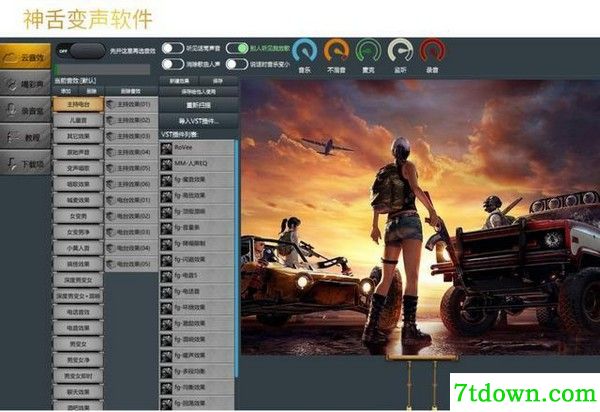Click the 删除音效 delete effect button
The image size is (600, 412).
click(131, 91)
